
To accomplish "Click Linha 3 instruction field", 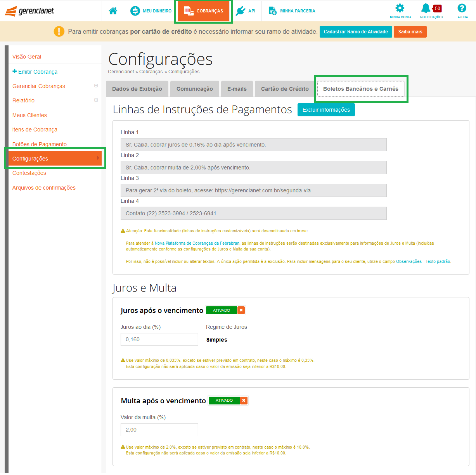I will pos(254,190).
